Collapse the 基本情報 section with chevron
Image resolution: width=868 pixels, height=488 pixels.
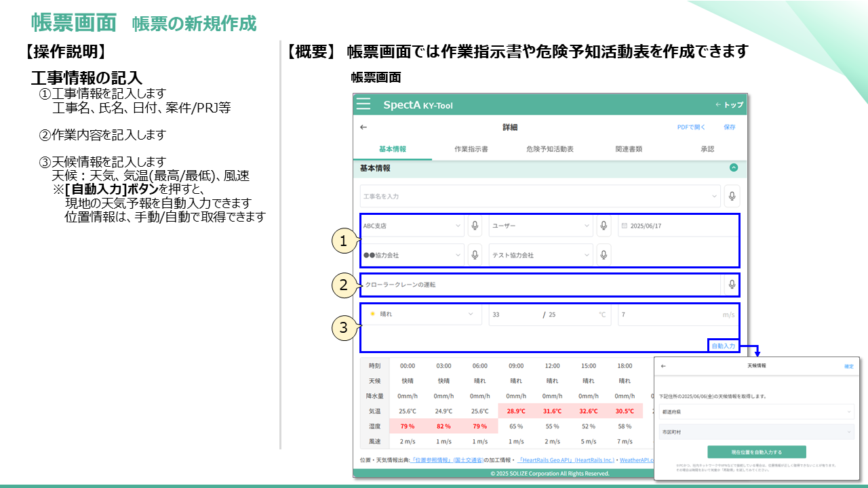(733, 167)
